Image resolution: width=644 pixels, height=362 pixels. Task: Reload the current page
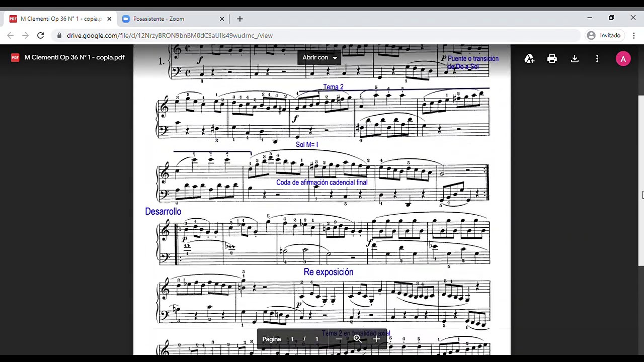41,35
